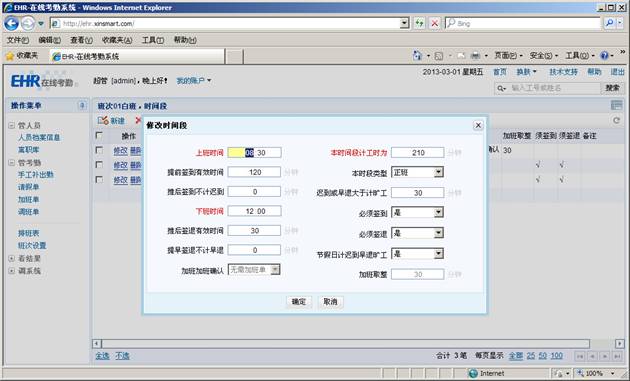The height and width of the screenshot is (381, 630).
Task: Open the 必须签退 dropdown
Action: pos(439,233)
